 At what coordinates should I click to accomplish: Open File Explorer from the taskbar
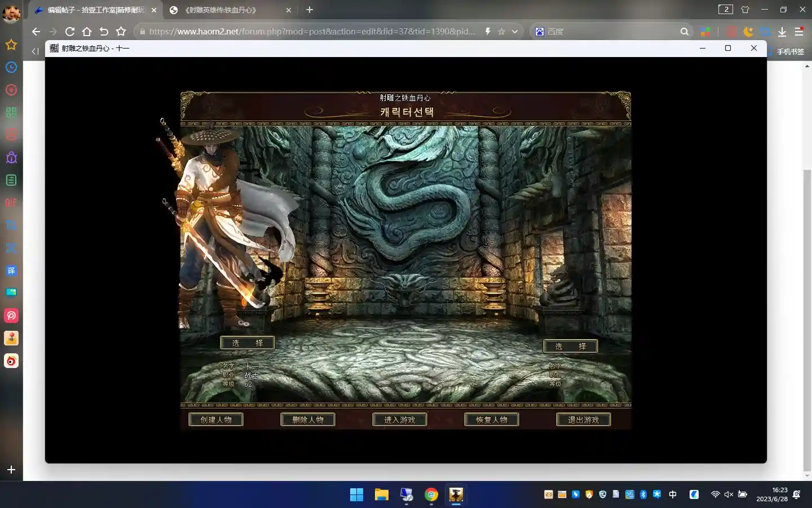(x=382, y=495)
